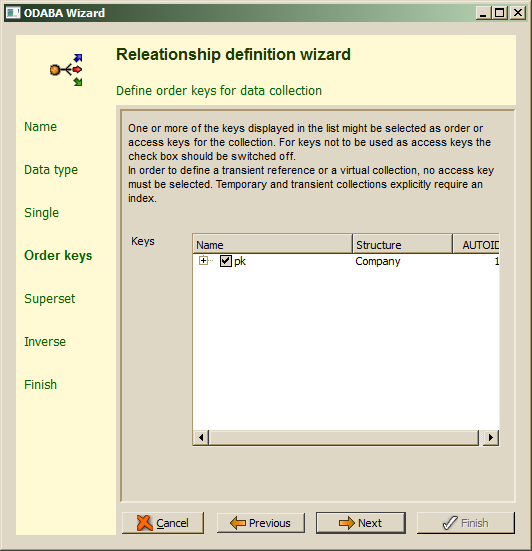Expand the pk tree node
The height and width of the screenshot is (551, 532).
(x=203, y=261)
